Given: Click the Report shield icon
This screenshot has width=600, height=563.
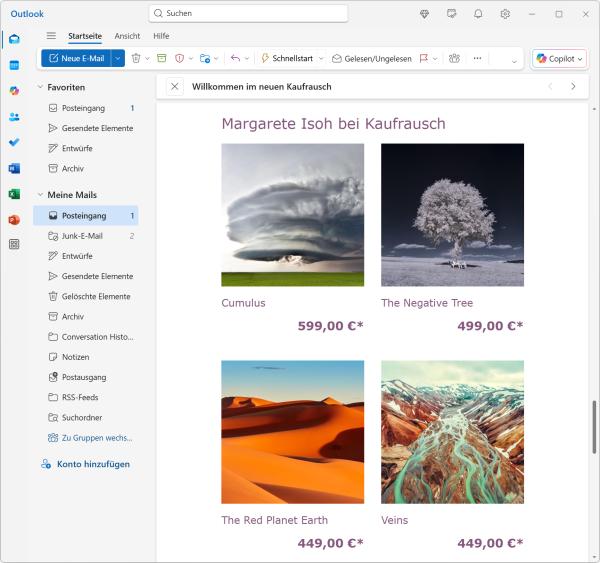Looking at the screenshot, I should click(179, 58).
